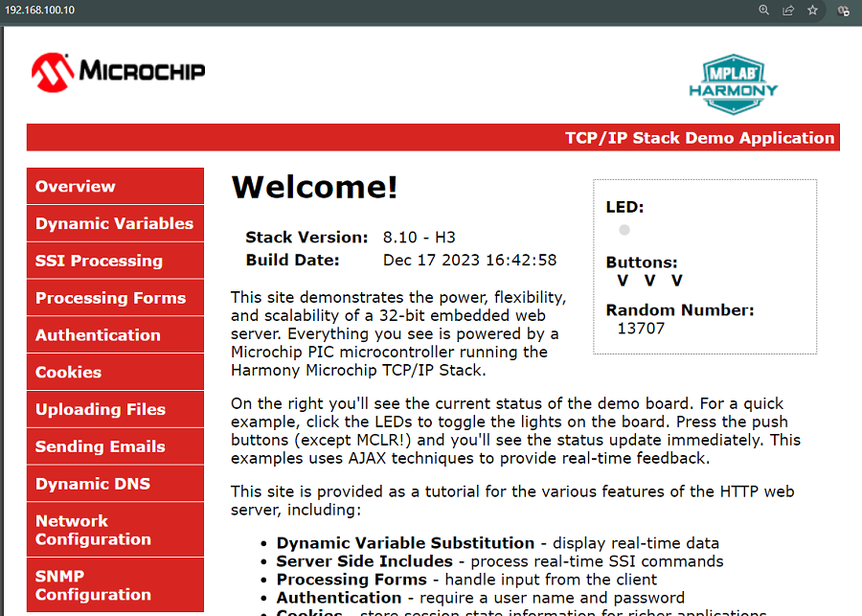Bookmark the page using the star icon
Image resolution: width=862 pixels, height=616 pixels.
813,11
